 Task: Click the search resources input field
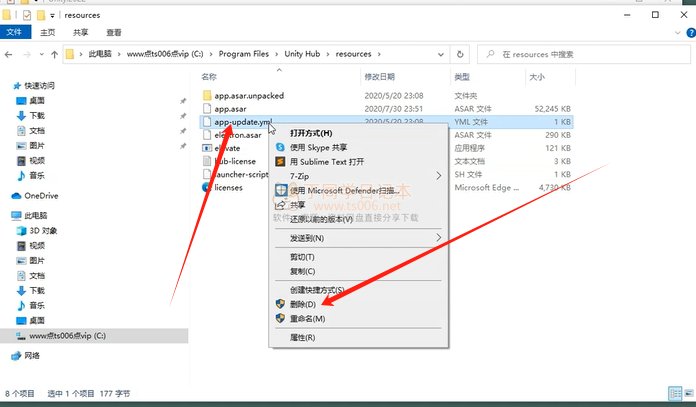584,54
